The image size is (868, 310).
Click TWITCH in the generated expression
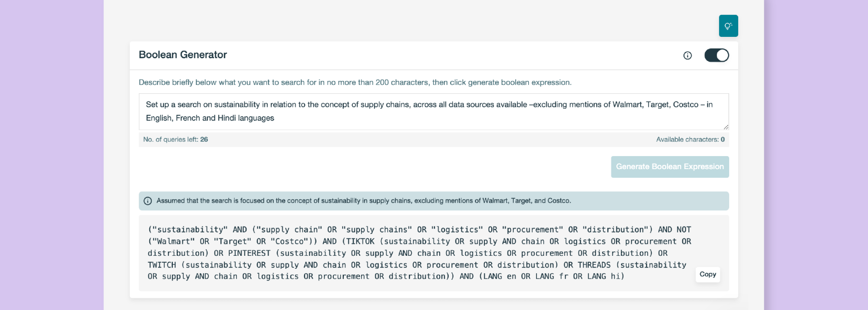pyautogui.click(x=162, y=265)
